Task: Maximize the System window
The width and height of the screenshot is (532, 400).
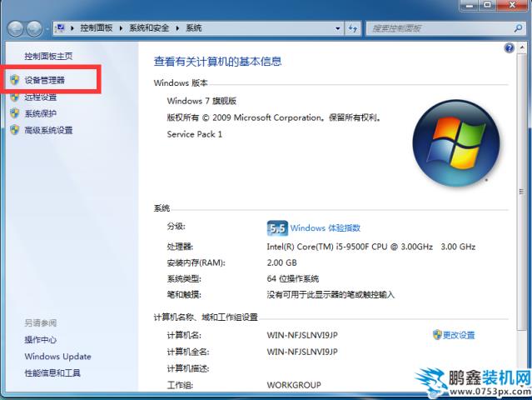Action: point(488,5)
